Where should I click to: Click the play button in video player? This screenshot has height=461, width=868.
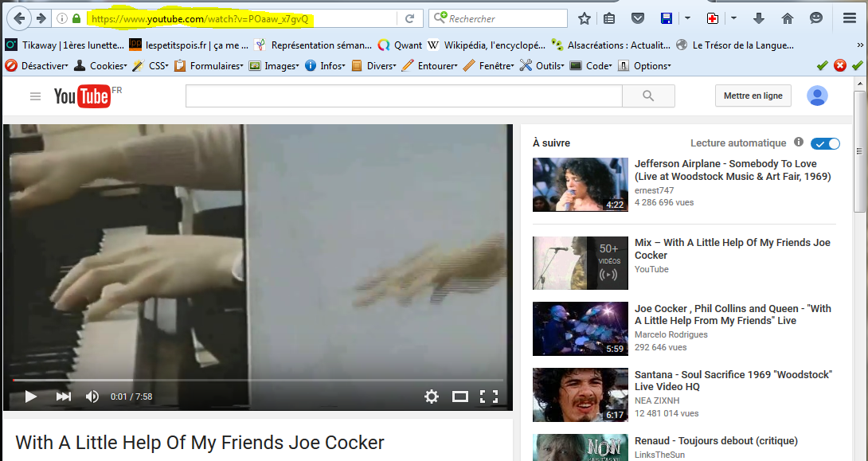31,396
